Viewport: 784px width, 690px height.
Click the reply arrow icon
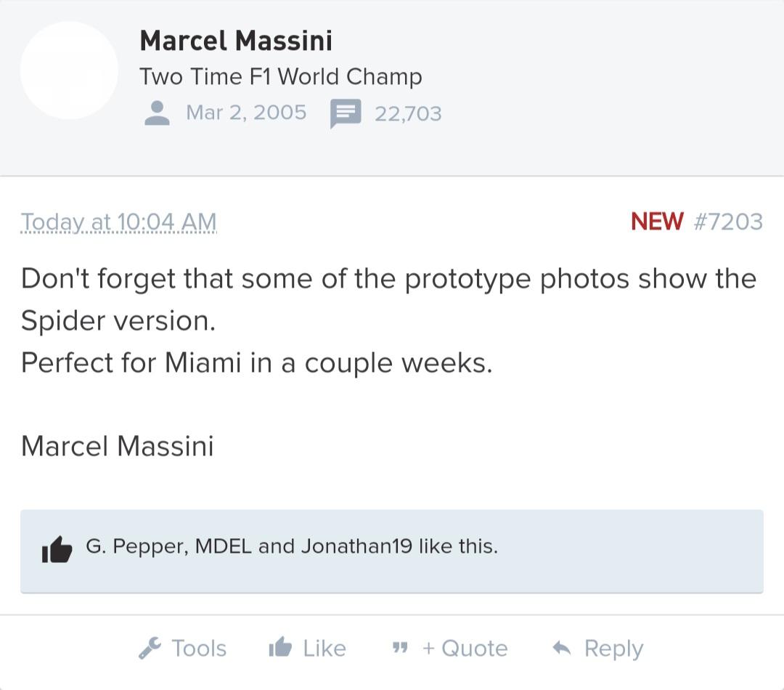point(561,648)
